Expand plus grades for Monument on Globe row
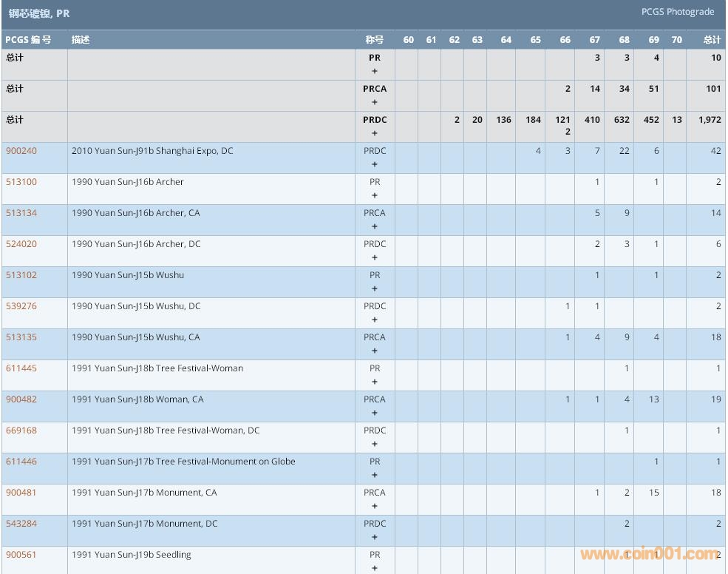This screenshot has width=728, height=574. (375, 476)
